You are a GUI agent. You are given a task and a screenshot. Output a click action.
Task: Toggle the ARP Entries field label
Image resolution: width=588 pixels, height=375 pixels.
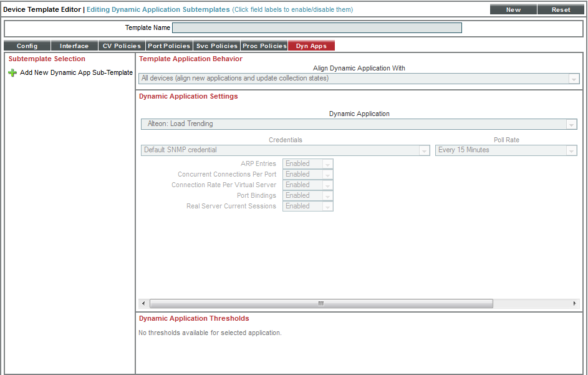coord(258,164)
